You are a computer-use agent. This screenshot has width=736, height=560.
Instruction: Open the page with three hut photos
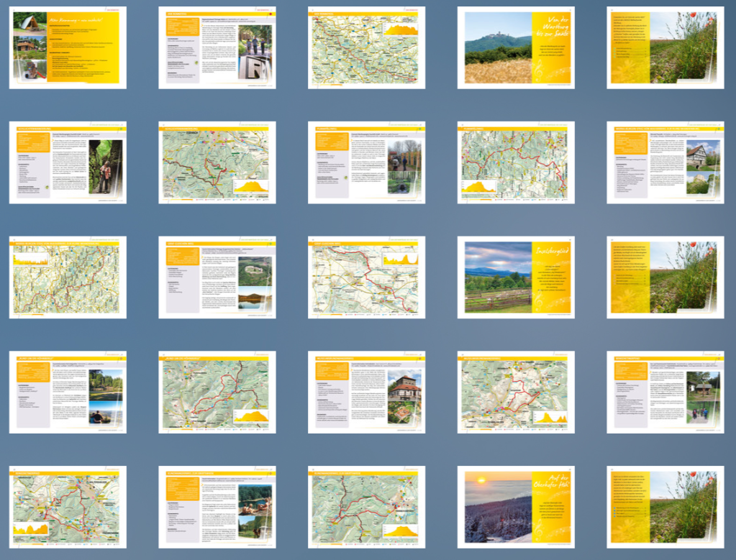pos(68,47)
